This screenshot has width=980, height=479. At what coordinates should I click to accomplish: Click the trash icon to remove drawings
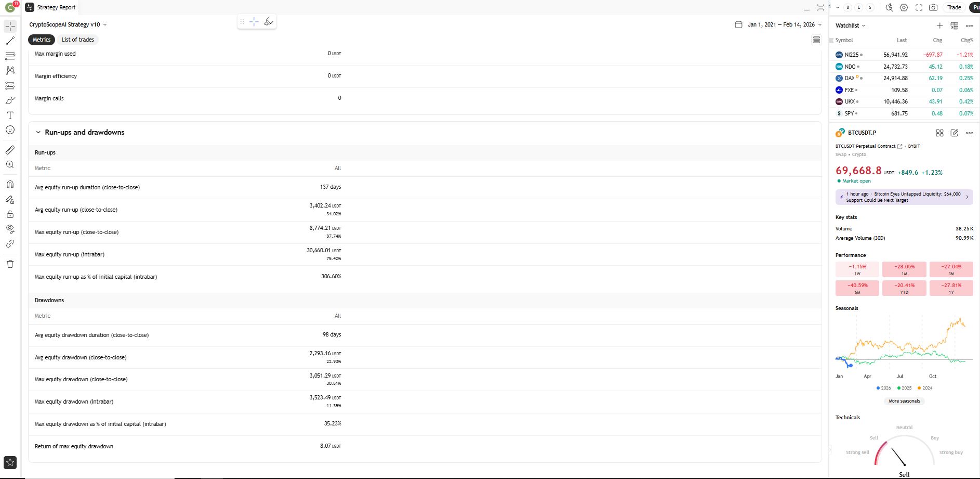[x=10, y=264]
